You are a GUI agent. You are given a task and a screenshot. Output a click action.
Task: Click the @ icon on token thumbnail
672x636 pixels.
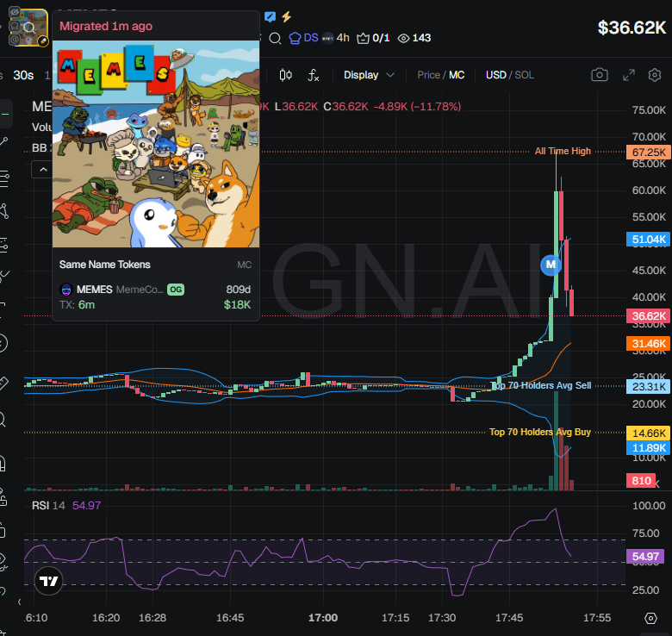[14, 40]
